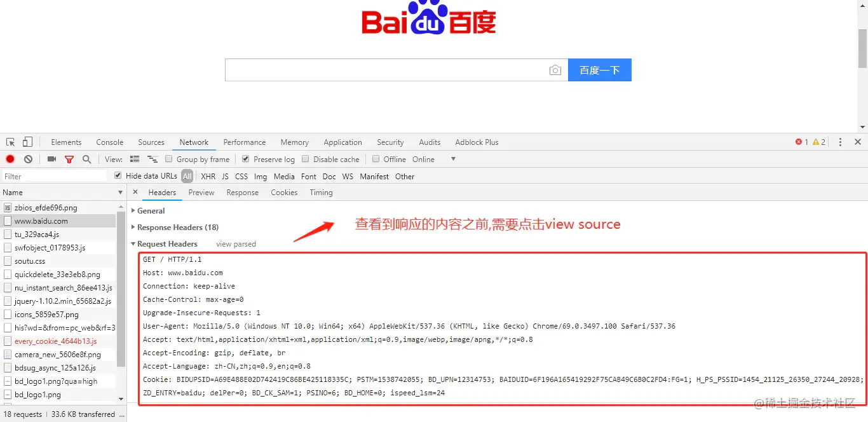Screen dimensions: 868x422
Task: Filter requests by Font
Action: 309,176
